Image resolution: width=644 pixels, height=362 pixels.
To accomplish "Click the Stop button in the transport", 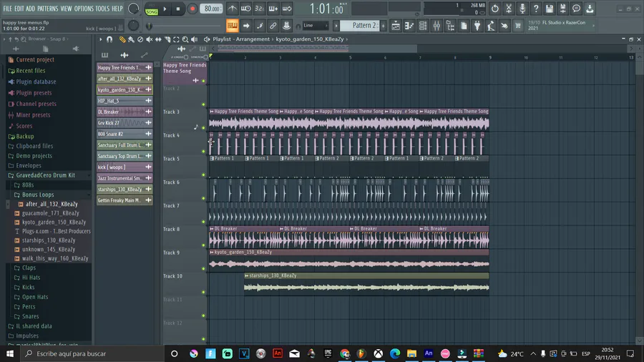I will click(178, 9).
